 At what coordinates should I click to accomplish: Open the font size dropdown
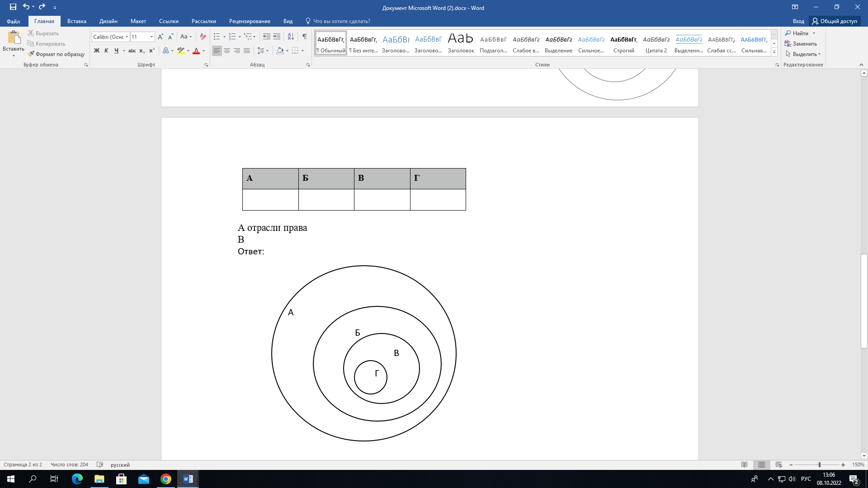tap(151, 37)
